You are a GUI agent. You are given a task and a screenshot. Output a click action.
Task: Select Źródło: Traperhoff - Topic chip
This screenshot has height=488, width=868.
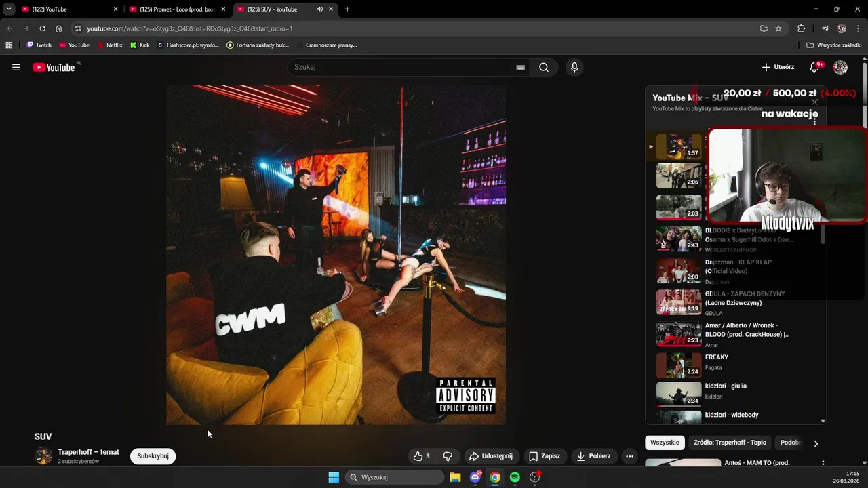[x=730, y=443]
